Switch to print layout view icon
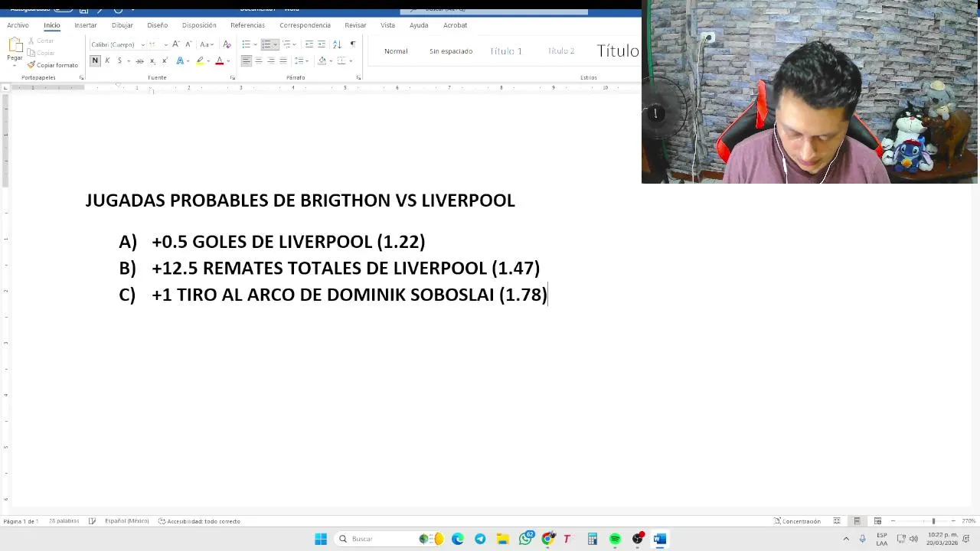The image size is (980, 551). tap(857, 521)
